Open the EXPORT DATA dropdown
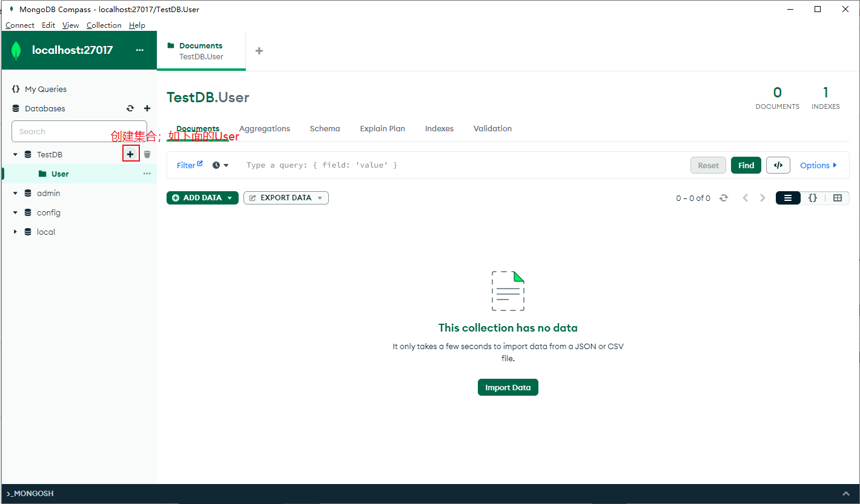This screenshot has height=504, width=860. click(286, 198)
